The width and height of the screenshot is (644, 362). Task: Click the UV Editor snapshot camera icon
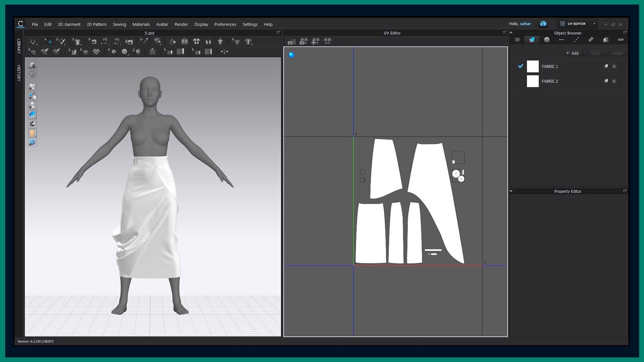coord(292,42)
